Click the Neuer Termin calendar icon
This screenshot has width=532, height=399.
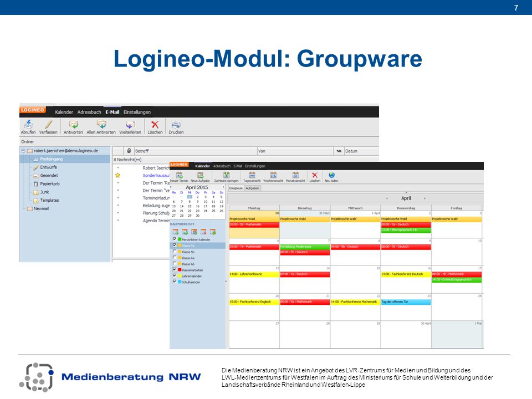[x=179, y=175]
